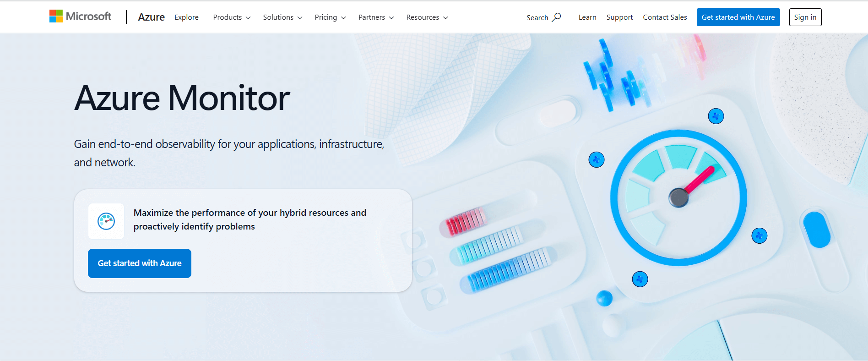Click the Azure Monitor heading

tap(182, 98)
